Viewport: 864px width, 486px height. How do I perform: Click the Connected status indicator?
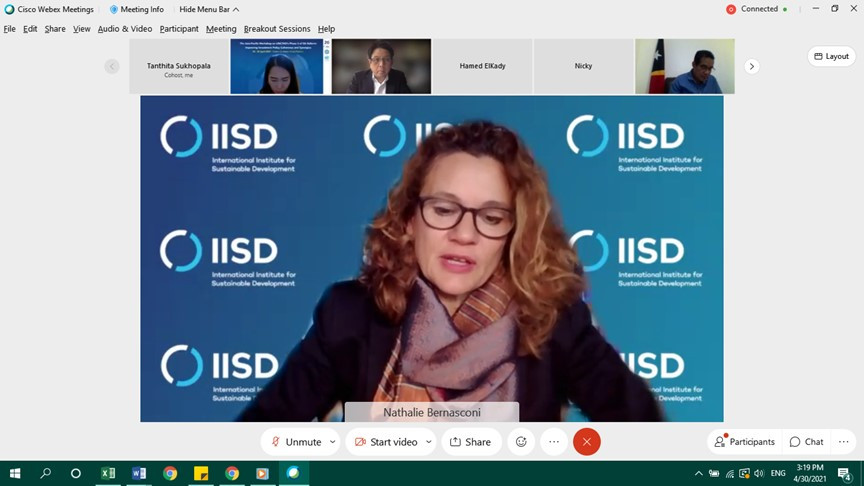coord(757,9)
